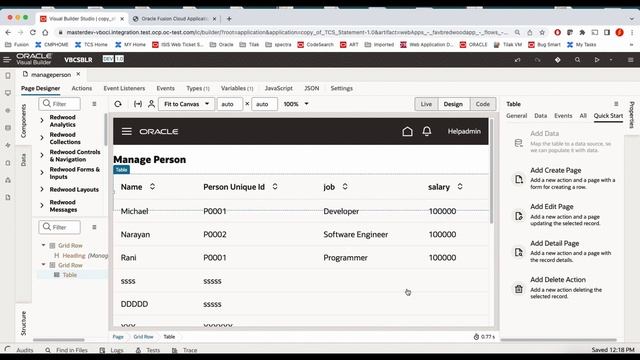The height and width of the screenshot is (360, 640).
Task: Click the Add Delete Action trash icon
Action: [518, 289]
